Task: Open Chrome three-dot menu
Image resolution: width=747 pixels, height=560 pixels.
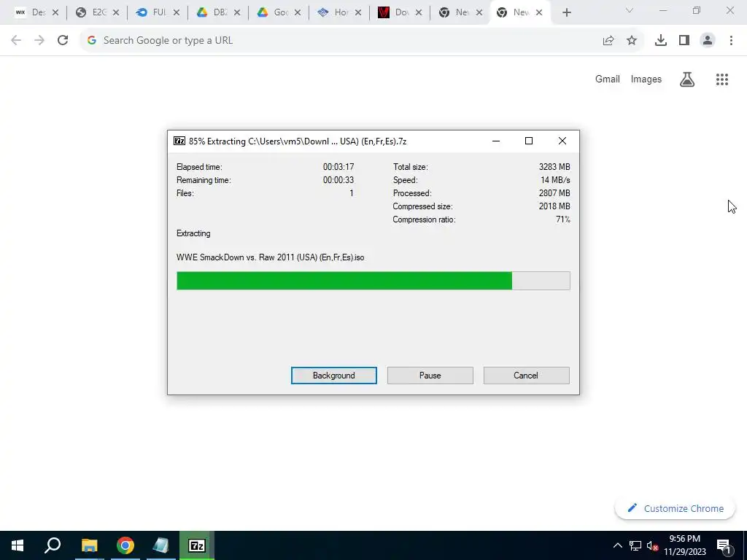Action: click(x=731, y=41)
